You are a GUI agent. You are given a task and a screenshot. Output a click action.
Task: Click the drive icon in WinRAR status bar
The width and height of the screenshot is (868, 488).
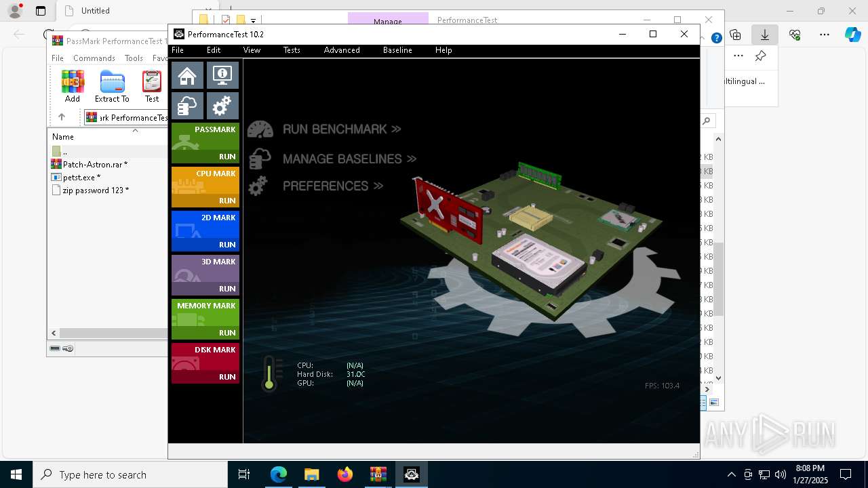(55, 348)
